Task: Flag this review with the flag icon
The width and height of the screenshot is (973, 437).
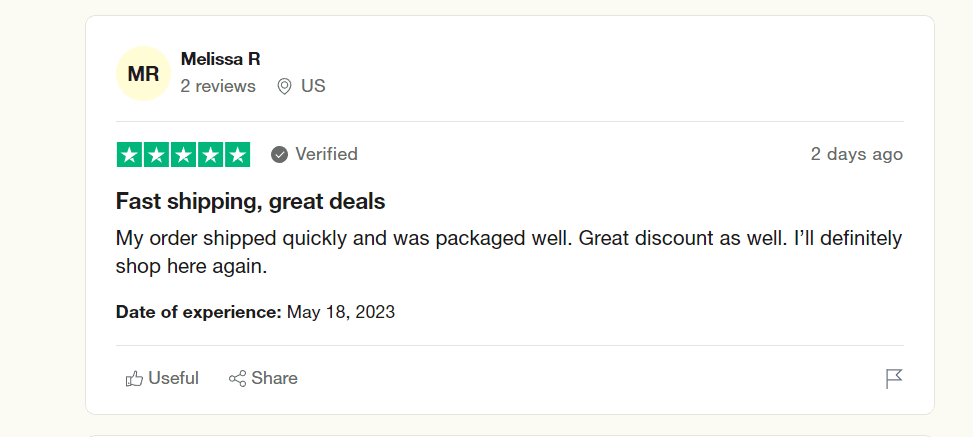Action: coord(893,378)
